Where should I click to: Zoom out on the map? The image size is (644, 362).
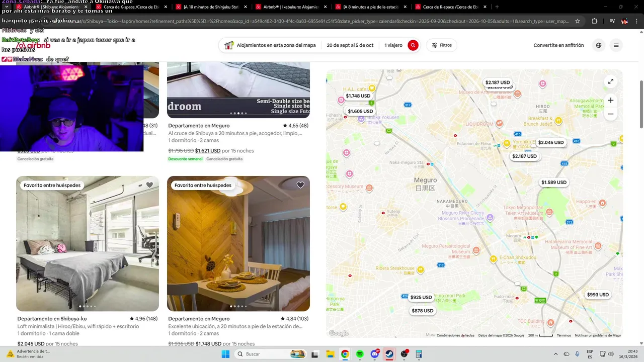pyautogui.click(x=610, y=114)
